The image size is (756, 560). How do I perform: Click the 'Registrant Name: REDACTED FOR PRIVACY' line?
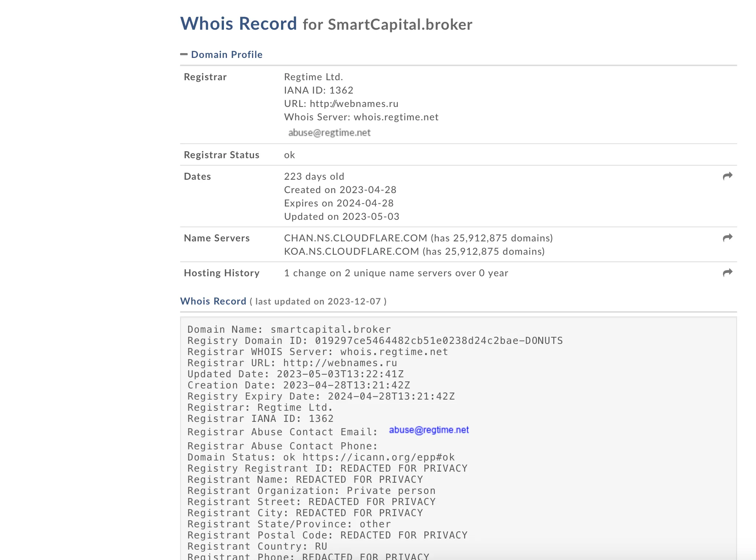pyautogui.click(x=305, y=480)
